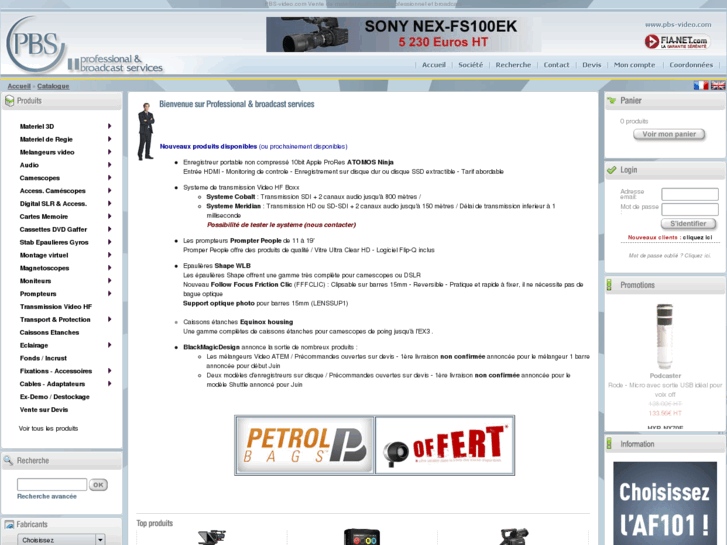Open the Petrol Bags banner
The image size is (727, 545).
pos(305,445)
